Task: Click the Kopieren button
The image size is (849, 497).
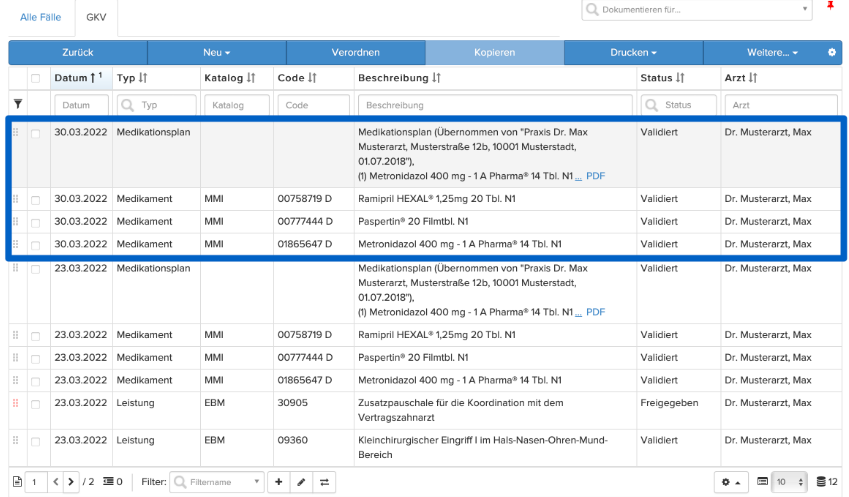Action: 494,53
